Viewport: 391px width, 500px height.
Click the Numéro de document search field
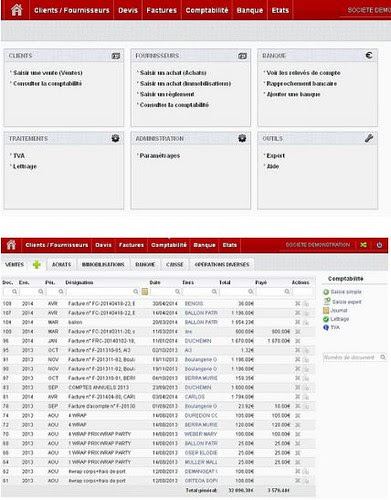(x=355, y=357)
